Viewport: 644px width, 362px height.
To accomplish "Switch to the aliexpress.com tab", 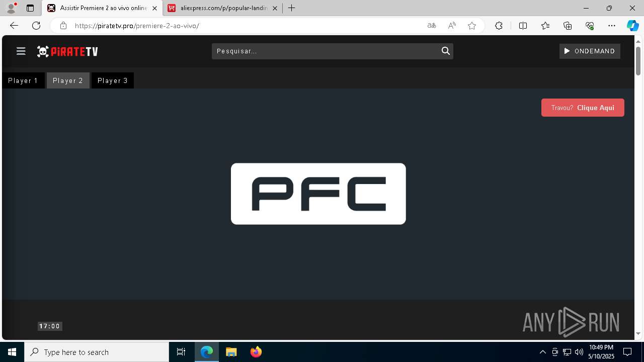I will 223,8.
